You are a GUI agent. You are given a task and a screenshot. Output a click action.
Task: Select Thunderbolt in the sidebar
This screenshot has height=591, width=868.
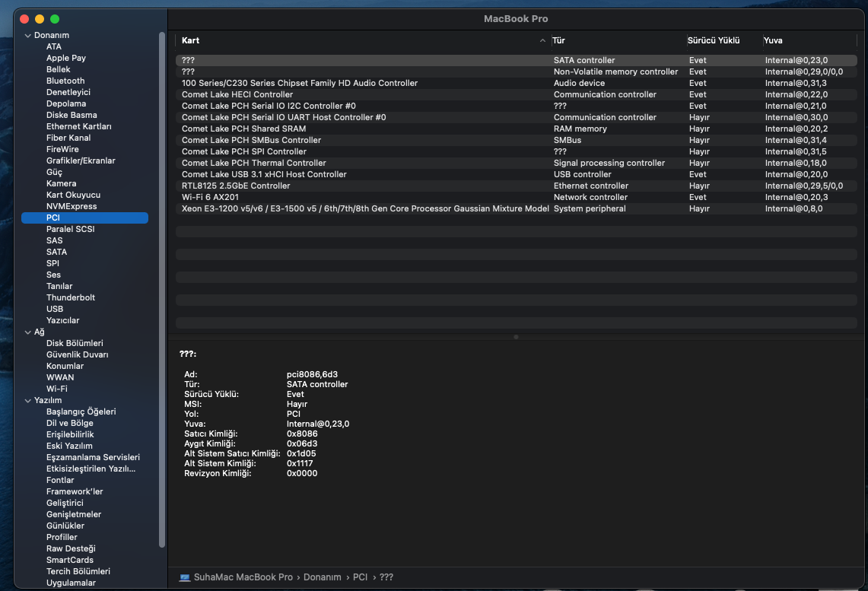70,297
